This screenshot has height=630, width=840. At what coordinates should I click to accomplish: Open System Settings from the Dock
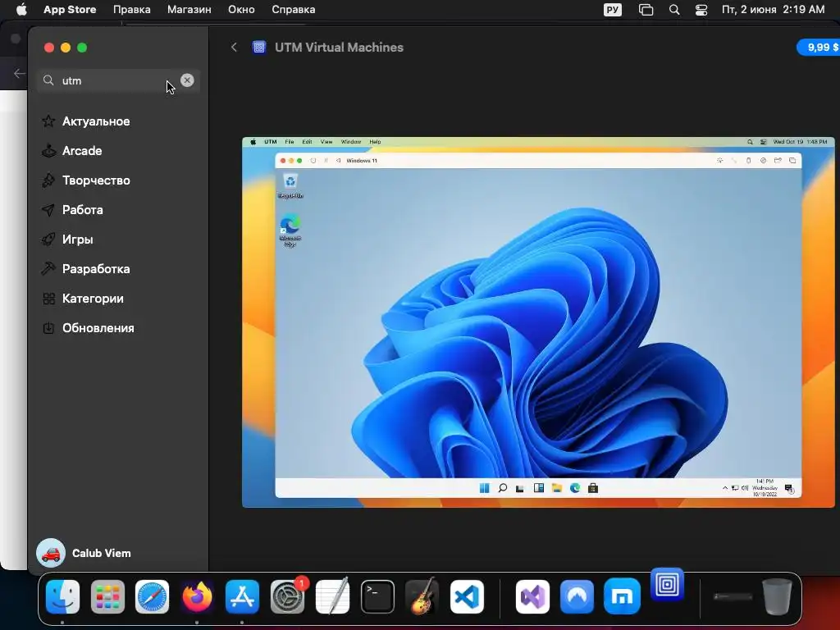[x=288, y=596]
